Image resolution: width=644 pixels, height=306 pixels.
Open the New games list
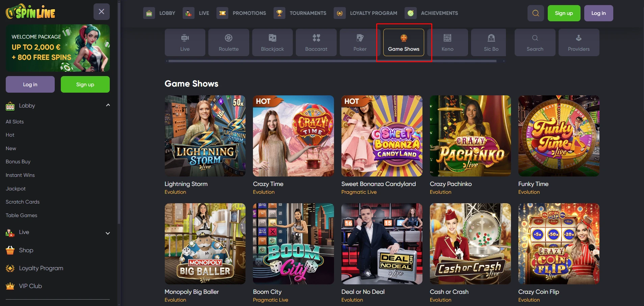11,148
